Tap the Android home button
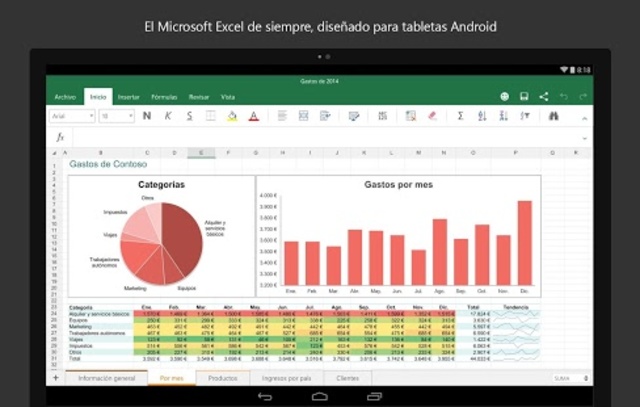The image size is (640, 407). tap(320, 396)
